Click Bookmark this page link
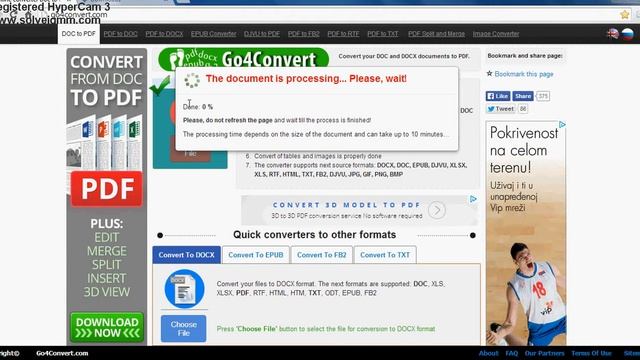 [x=524, y=74]
